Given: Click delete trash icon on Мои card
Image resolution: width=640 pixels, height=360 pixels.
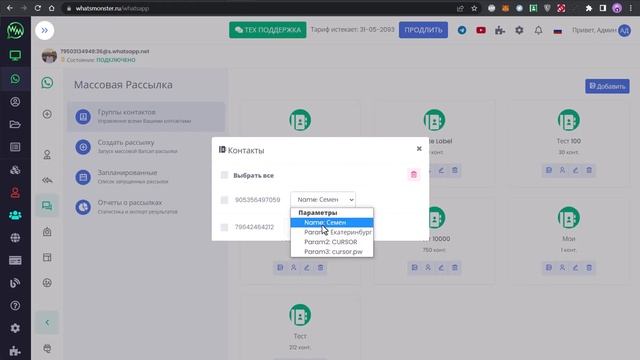Looking at the screenshot, I should 589,268.
